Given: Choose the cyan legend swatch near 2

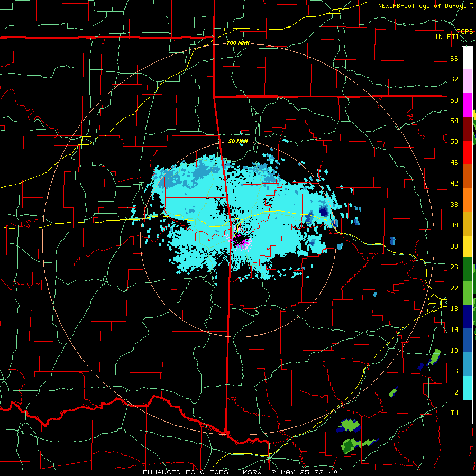Looking at the screenshot, I should point(467,387).
